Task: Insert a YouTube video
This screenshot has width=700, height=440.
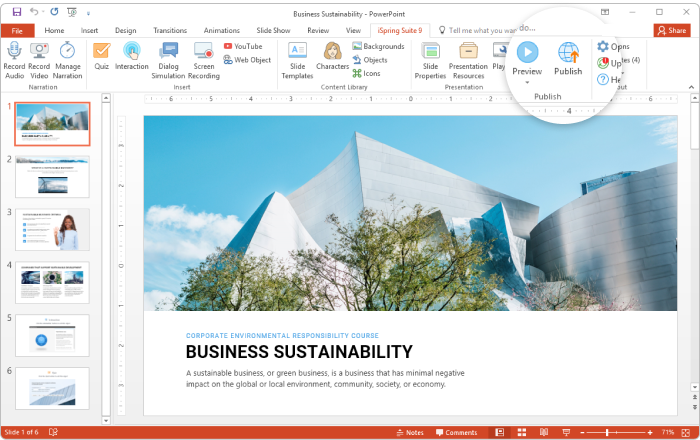Action: click(x=243, y=46)
